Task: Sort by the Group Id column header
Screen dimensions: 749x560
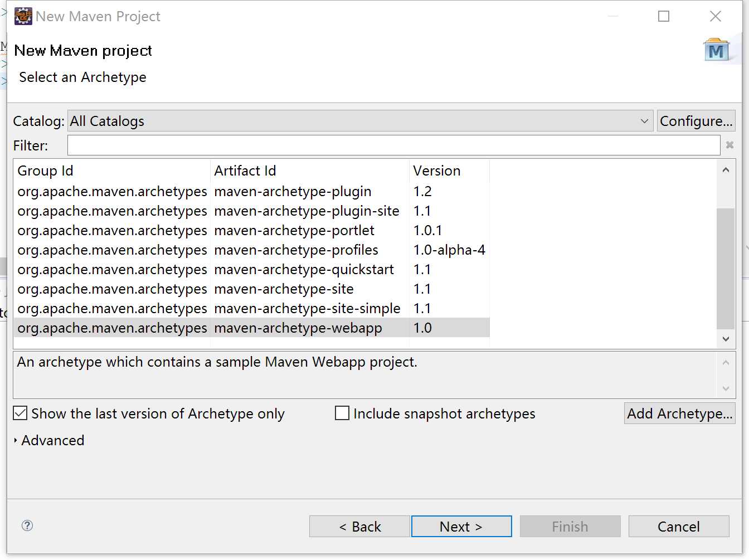Action: (112, 171)
